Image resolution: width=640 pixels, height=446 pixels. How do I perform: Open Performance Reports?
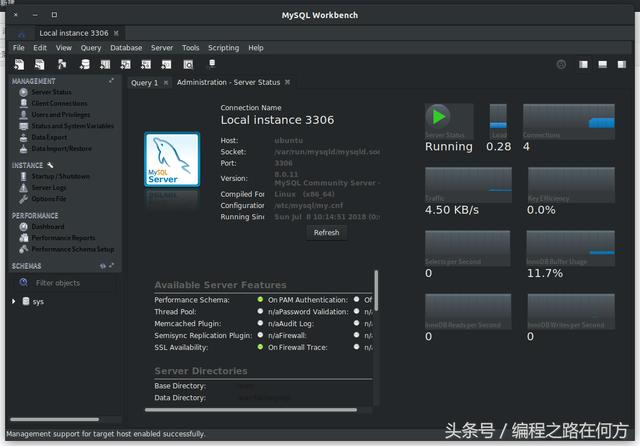[x=63, y=238]
